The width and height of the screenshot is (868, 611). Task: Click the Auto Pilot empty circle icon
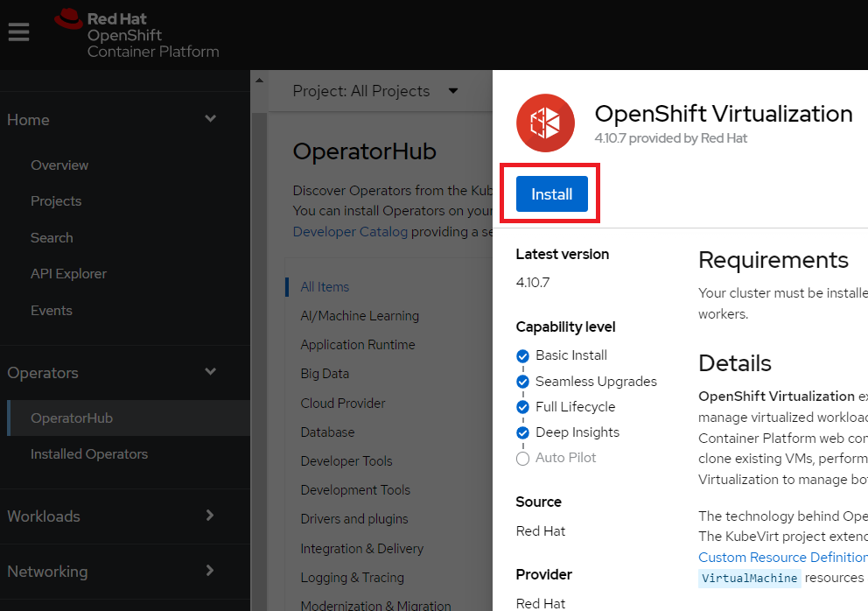[x=522, y=459]
